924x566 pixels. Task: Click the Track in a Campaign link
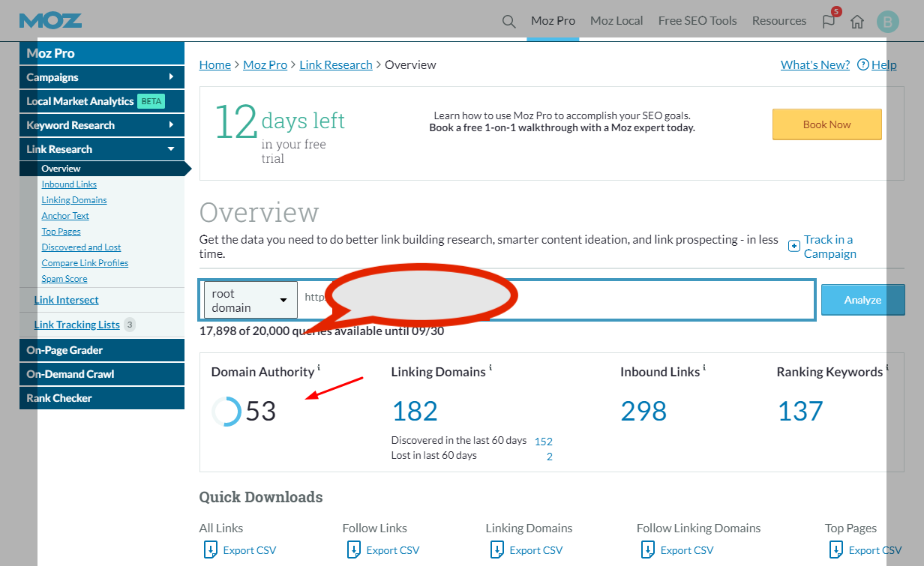829,247
